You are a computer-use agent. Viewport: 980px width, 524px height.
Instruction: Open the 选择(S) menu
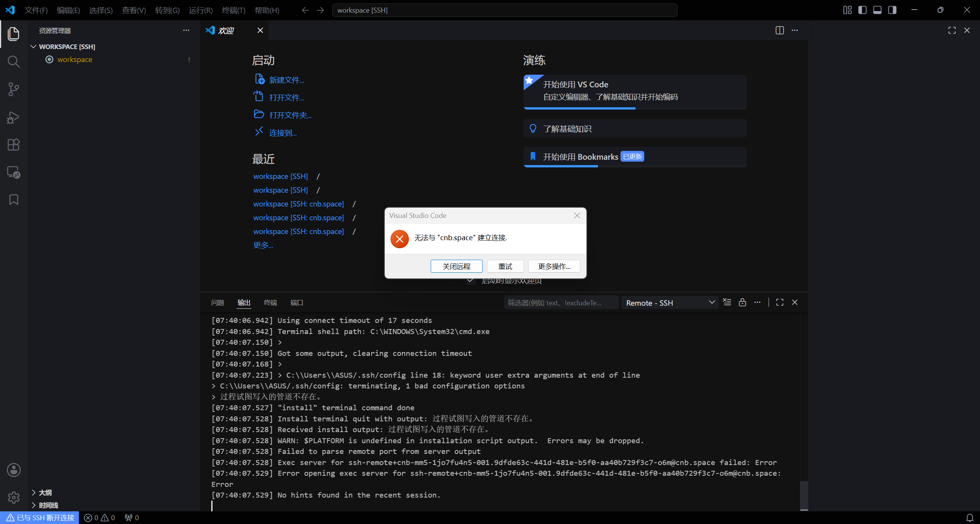[101, 10]
